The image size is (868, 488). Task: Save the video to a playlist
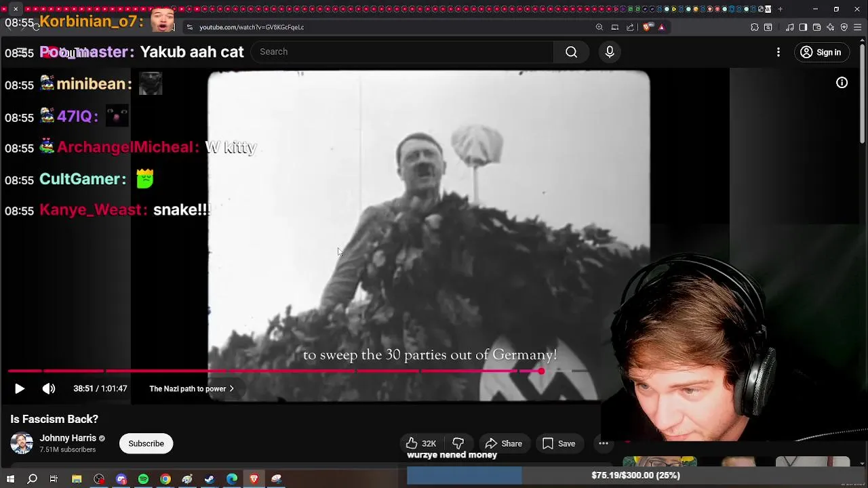(559, 443)
